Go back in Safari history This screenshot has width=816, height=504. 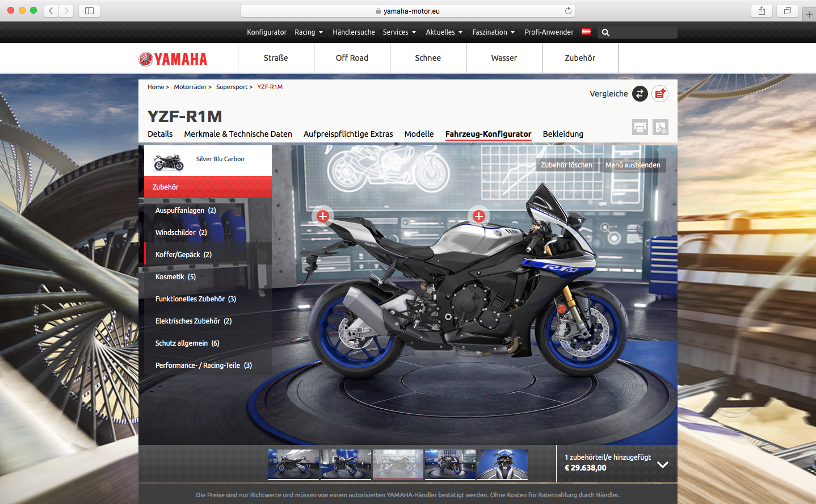click(x=51, y=10)
